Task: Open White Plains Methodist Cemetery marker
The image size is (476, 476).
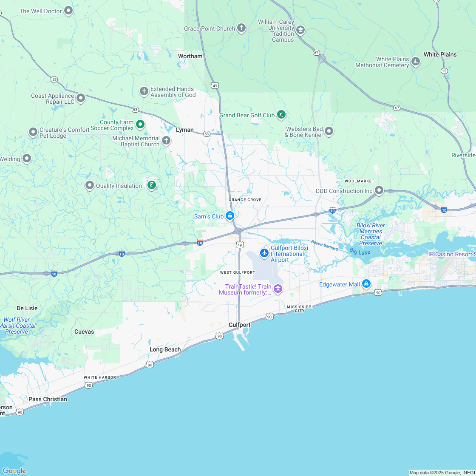Action: pos(415,61)
